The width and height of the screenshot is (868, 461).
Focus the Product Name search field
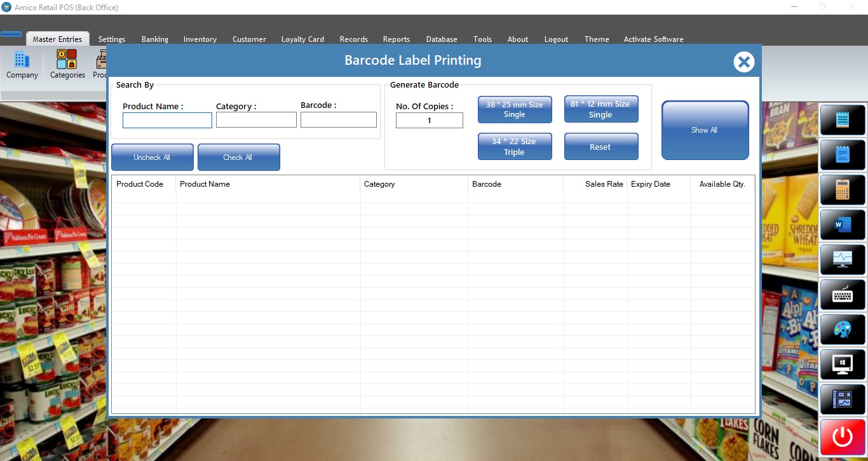tap(167, 121)
